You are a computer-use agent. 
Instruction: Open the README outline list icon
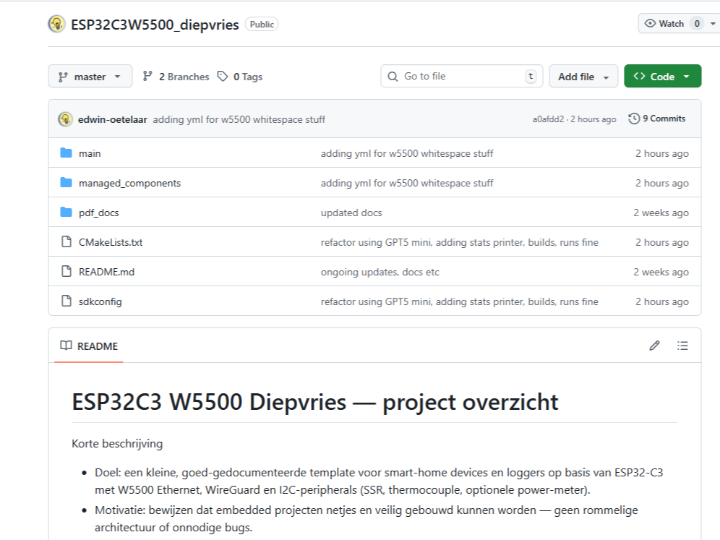[682, 346]
